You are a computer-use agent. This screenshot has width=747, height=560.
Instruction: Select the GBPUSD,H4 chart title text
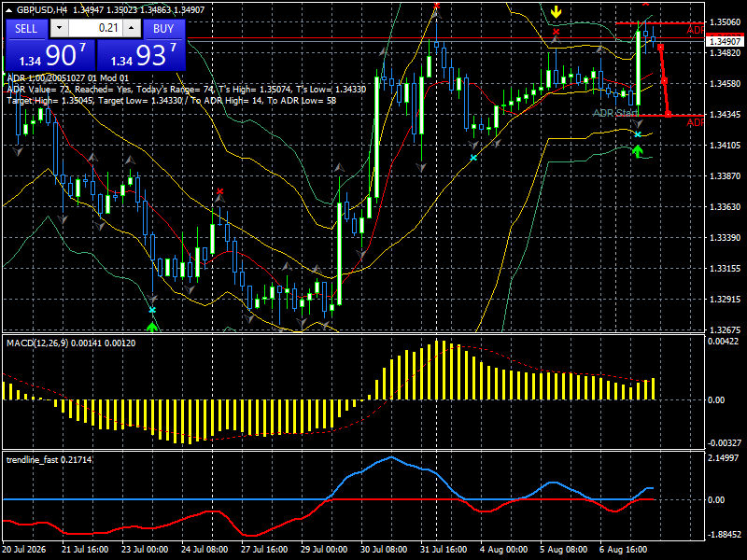tap(41, 9)
